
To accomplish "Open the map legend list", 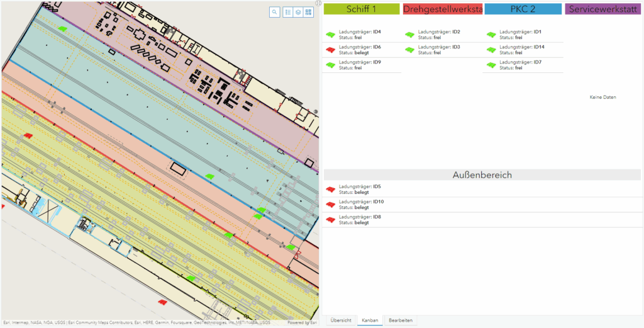I will pyautogui.click(x=288, y=13).
